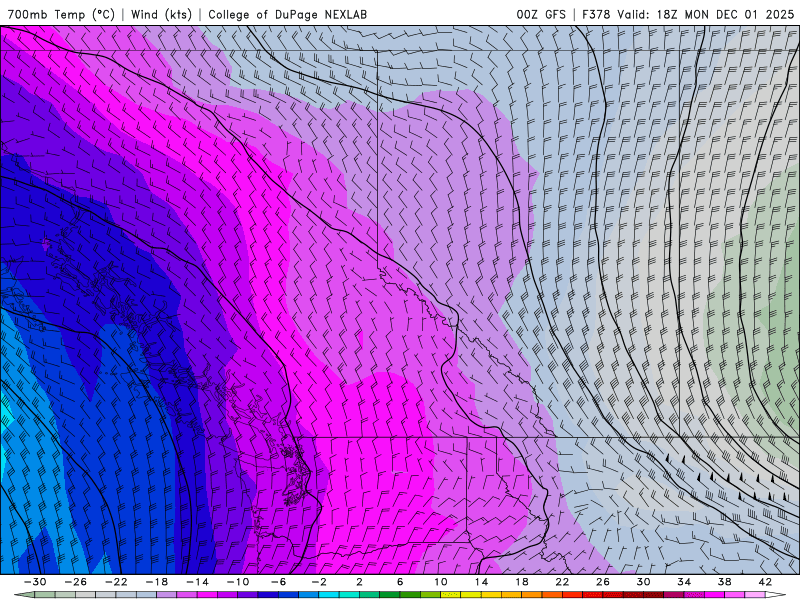The width and height of the screenshot is (800, 600).
Task: Click the 42 colorbar label
Action: click(x=765, y=582)
